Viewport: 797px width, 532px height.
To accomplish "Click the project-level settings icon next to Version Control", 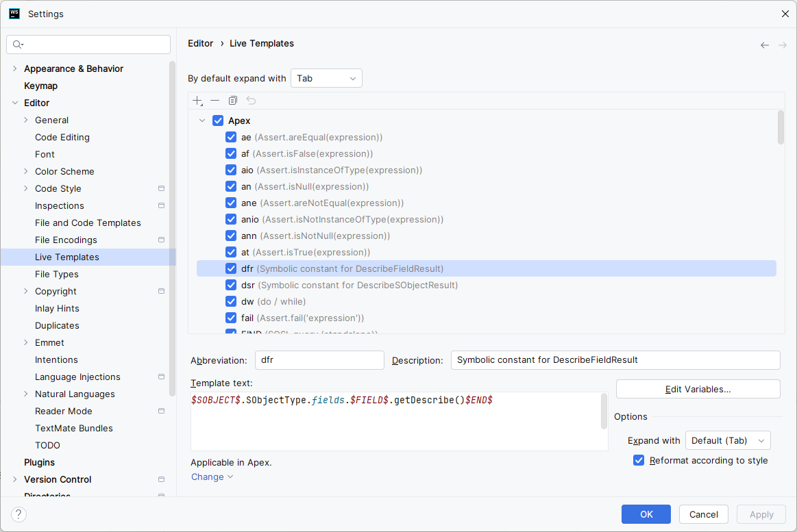I will click(161, 479).
